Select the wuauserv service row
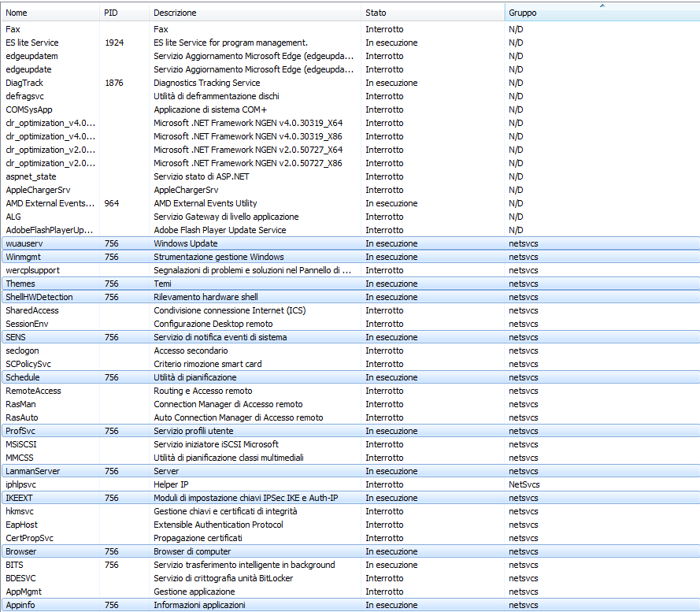The image size is (700, 612). [350, 243]
